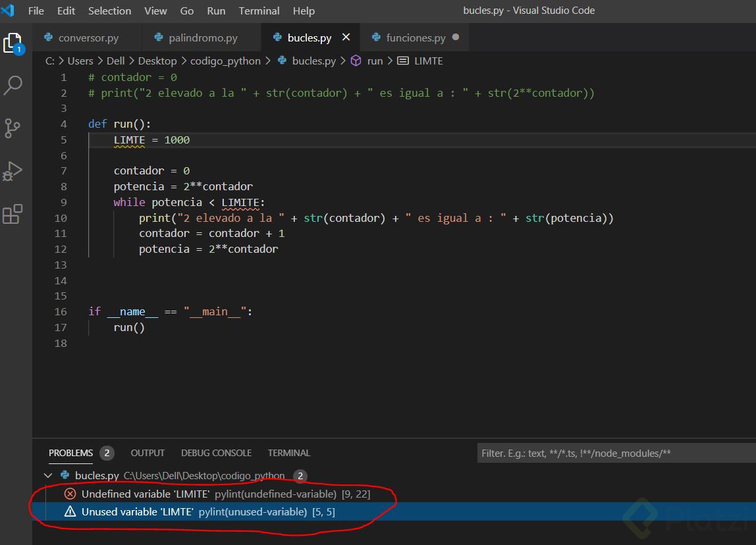
Task: Click breadcrumb segment 'Users'
Action: point(80,61)
